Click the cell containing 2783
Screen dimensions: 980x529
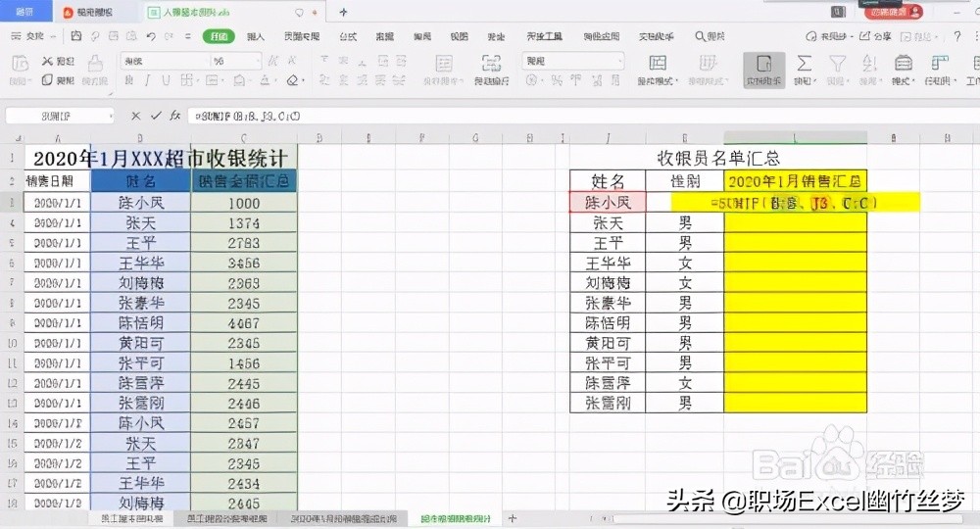click(x=244, y=243)
